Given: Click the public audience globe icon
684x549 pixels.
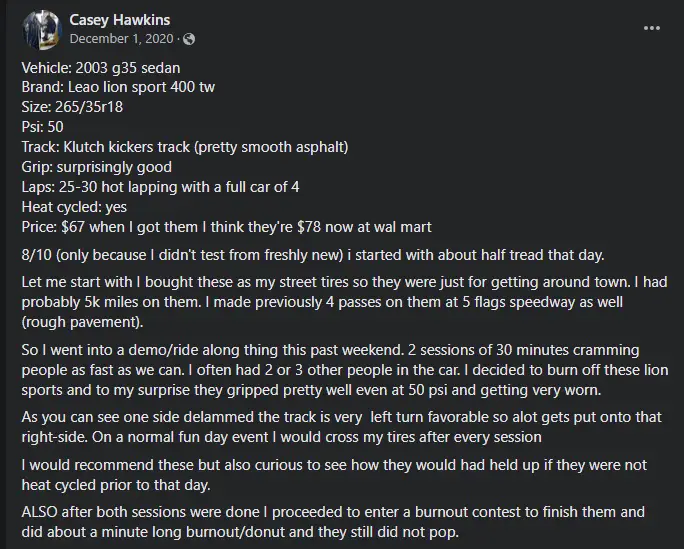Looking at the screenshot, I should click(x=189, y=39).
